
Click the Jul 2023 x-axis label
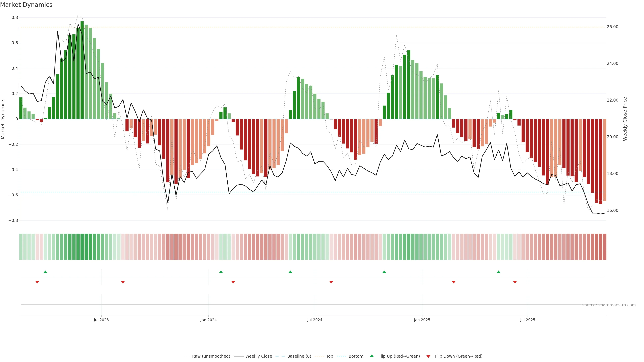(101, 320)
